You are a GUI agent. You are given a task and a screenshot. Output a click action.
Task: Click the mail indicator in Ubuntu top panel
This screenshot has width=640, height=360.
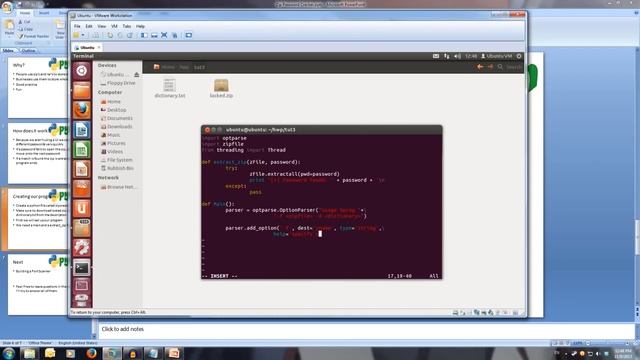[x=436, y=56]
